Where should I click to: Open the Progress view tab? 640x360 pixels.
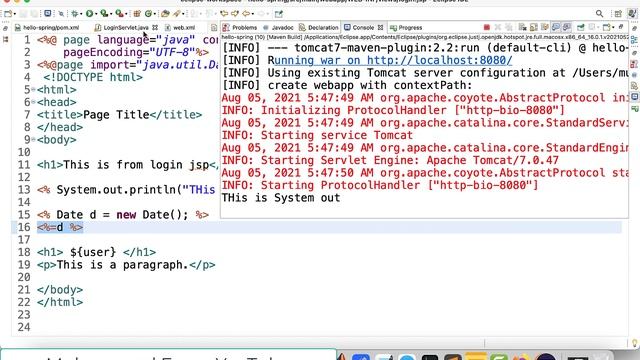point(406,27)
